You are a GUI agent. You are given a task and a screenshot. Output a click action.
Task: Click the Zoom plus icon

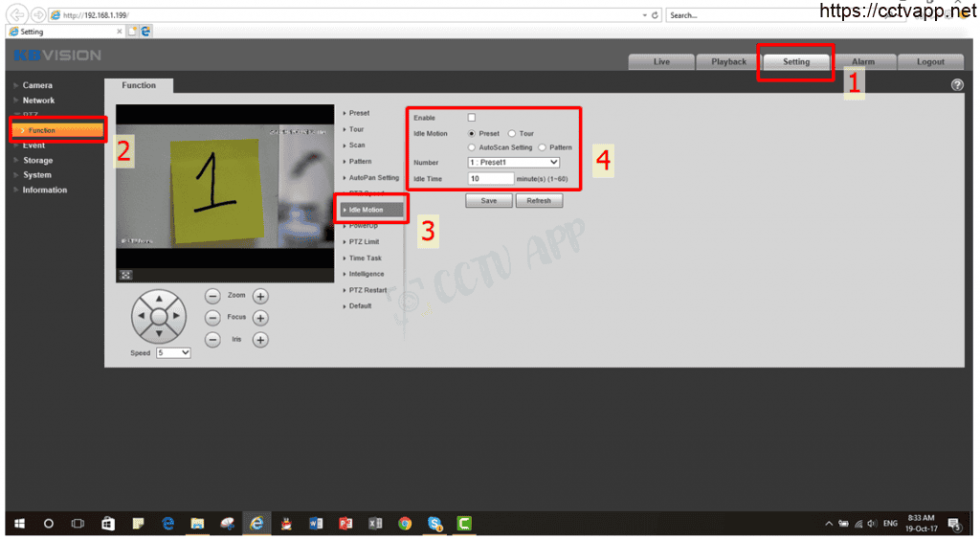[x=259, y=297]
